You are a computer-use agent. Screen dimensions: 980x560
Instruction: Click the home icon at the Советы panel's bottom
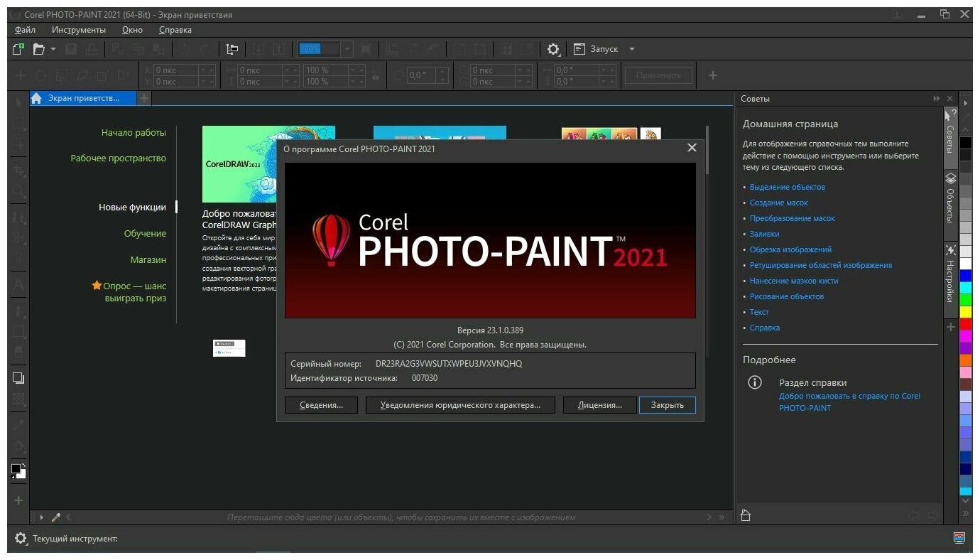(x=745, y=515)
